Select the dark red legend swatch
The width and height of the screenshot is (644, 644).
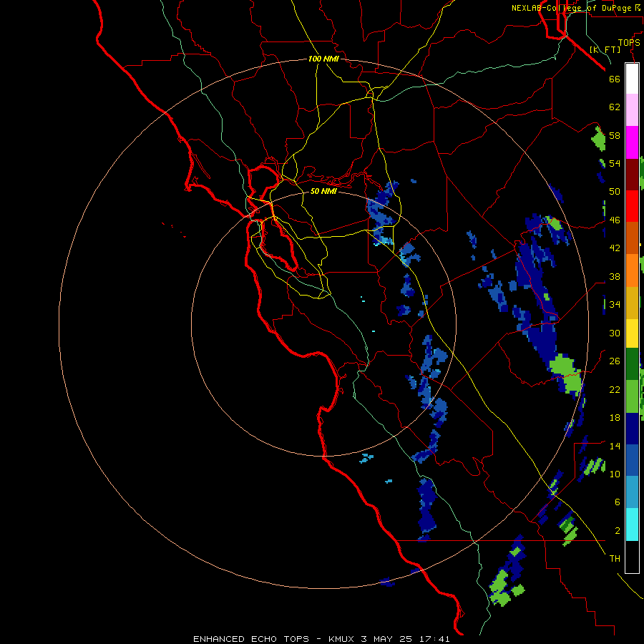tap(632, 175)
